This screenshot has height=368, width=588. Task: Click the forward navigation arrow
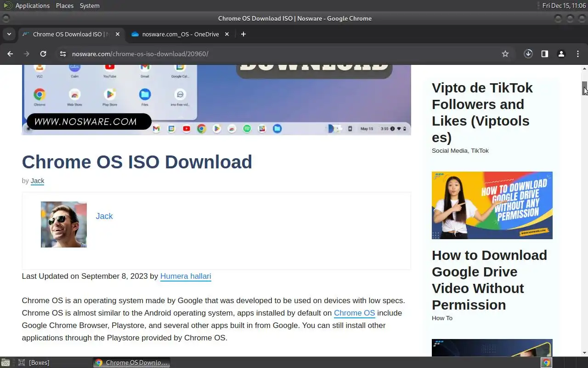pyautogui.click(x=27, y=54)
